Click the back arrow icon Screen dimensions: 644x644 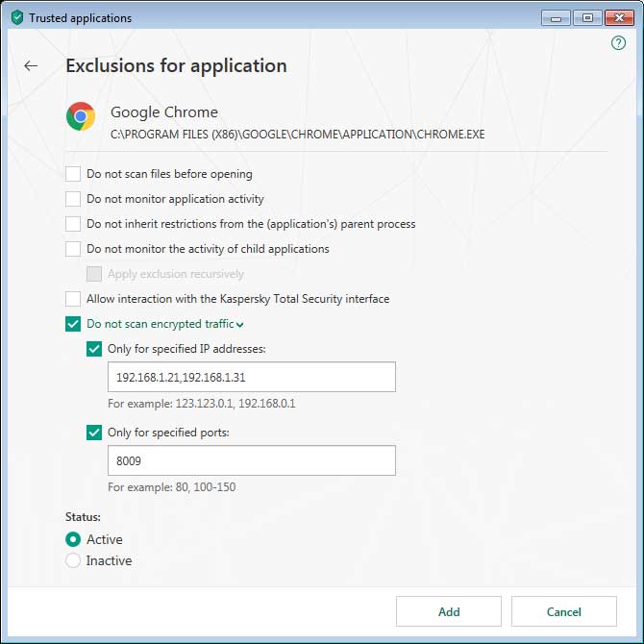(31, 65)
